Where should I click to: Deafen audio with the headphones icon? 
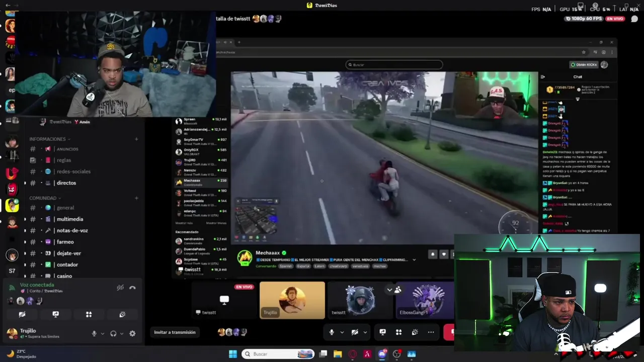coord(113,333)
